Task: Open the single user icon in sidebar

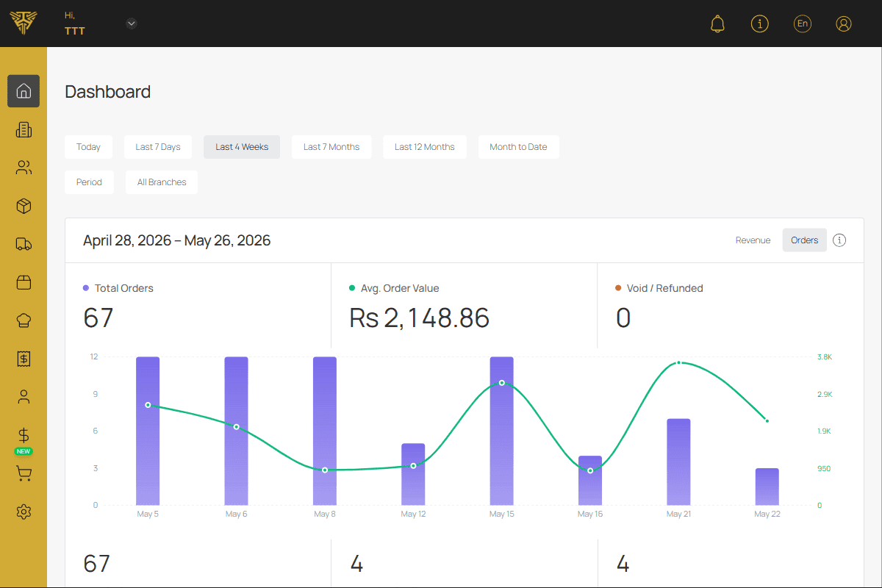Action: (x=24, y=397)
